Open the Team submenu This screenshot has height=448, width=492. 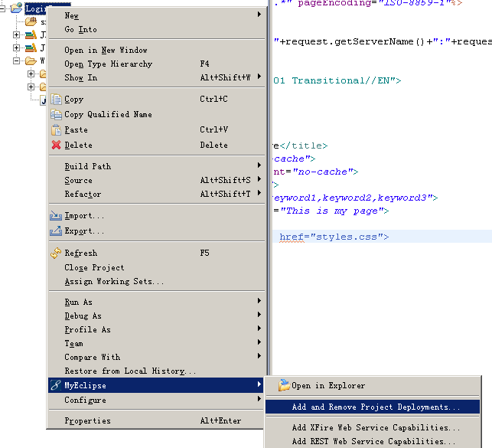click(157, 343)
